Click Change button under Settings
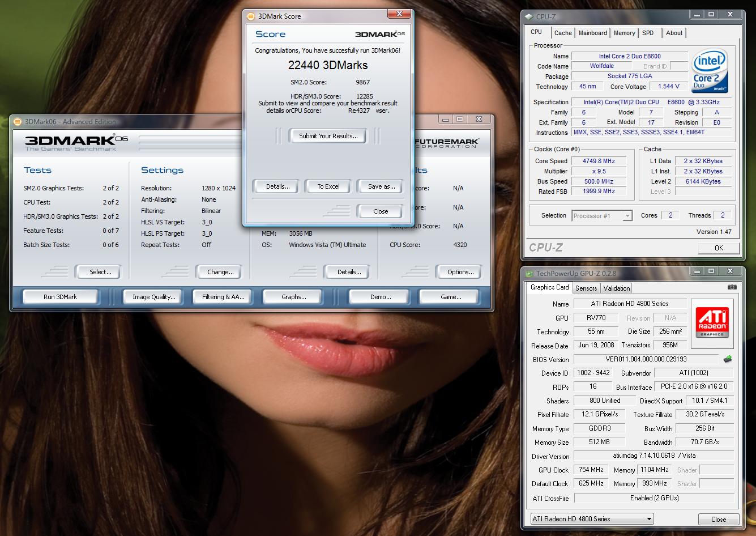The height and width of the screenshot is (536, 756). click(x=220, y=272)
